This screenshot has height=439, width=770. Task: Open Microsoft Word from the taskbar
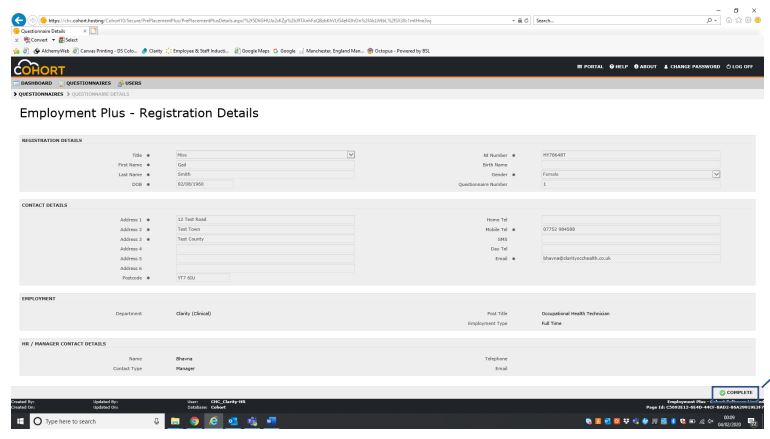[272, 421]
